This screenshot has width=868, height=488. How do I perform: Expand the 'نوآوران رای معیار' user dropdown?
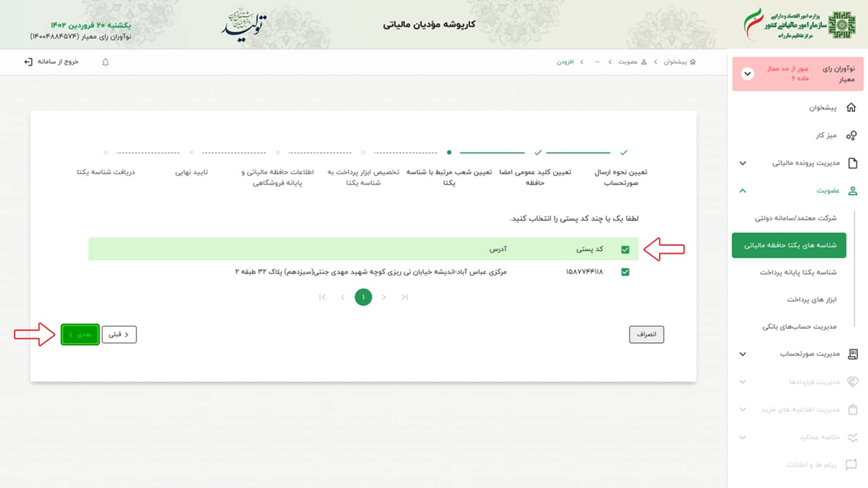coord(747,74)
